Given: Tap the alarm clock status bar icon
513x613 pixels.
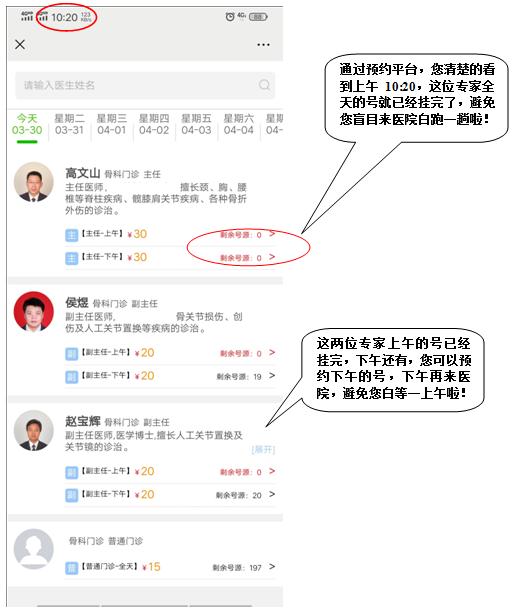Looking at the screenshot, I should (x=230, y=16).
